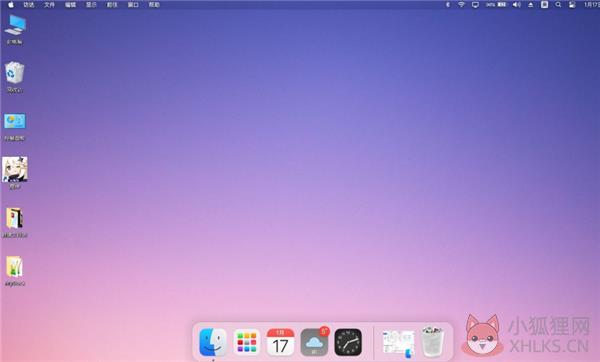
Task: Open the 文件 (File) menu
Action: pyautogui.click(x=49, y=5)
